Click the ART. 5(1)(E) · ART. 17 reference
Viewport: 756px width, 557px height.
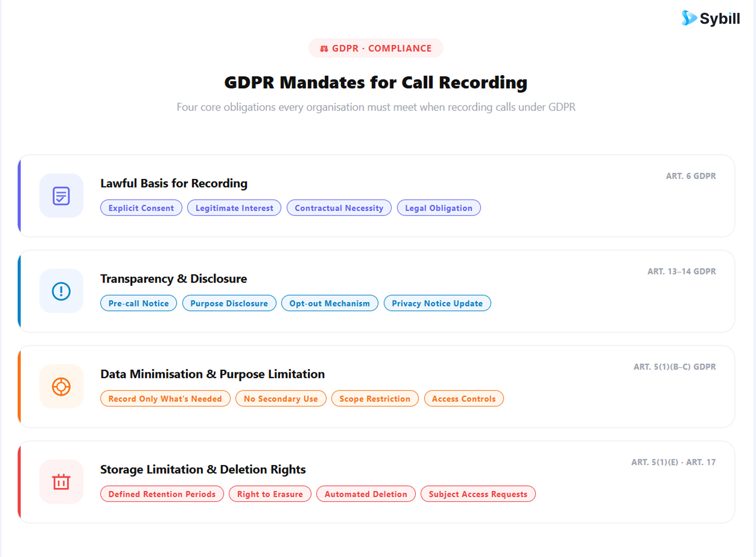674,462
